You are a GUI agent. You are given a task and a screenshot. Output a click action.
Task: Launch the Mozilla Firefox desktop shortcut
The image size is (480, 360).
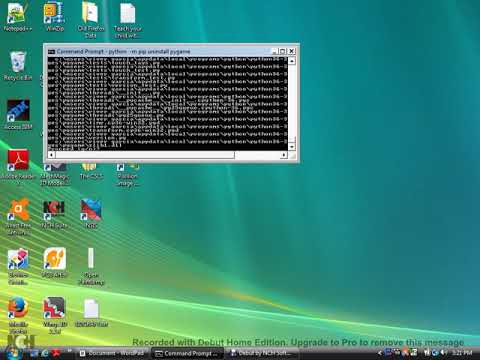click(17, 315)
